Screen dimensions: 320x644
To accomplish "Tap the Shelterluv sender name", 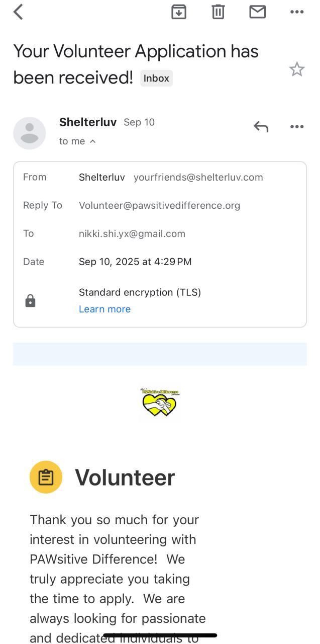I will (88, 122).
